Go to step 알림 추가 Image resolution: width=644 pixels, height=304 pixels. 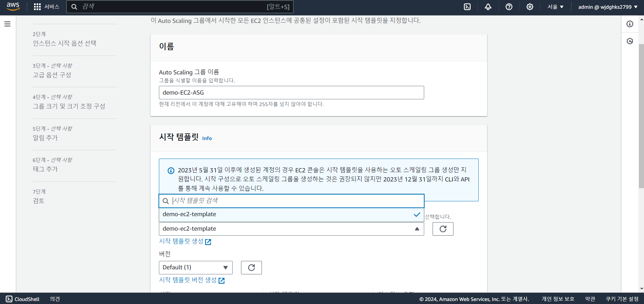(45, 138)
